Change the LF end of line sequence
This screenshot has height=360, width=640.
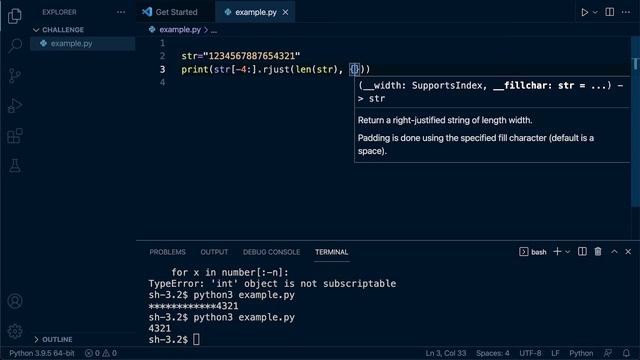556,353
